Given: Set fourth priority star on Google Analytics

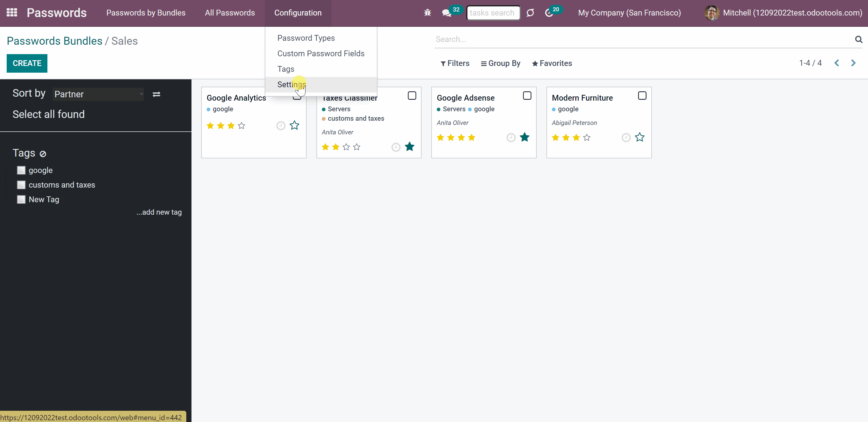Looking at the screenshot, I should click(242, 126).
